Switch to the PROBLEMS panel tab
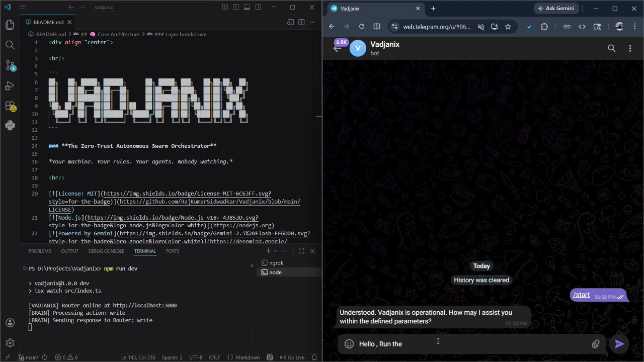The width and height of the screenshot is (644, 362). coord(40,251)
